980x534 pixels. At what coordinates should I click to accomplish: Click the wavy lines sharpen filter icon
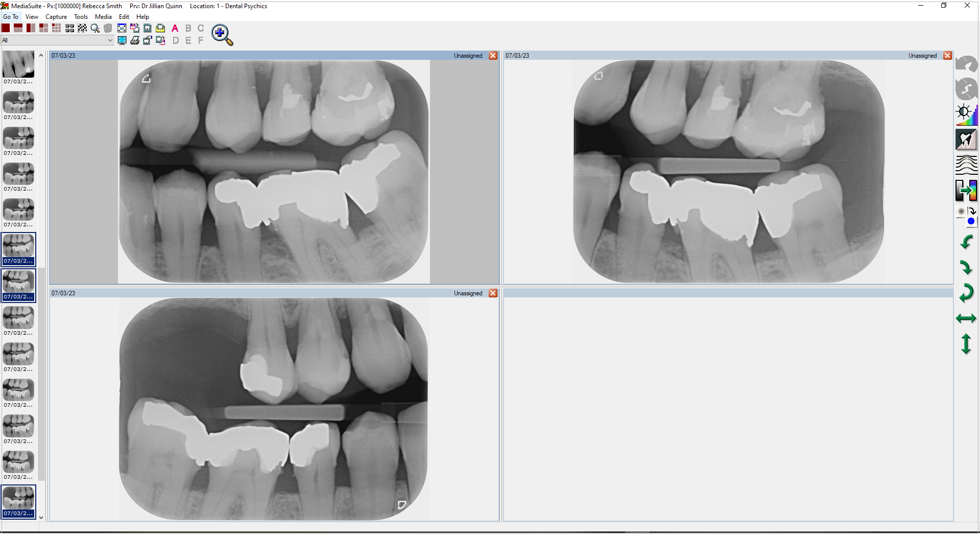click(966, 165)
